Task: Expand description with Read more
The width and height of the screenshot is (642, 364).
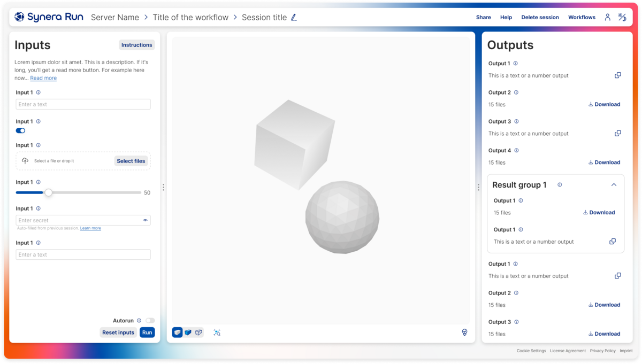Action: [x=43, y=78]
